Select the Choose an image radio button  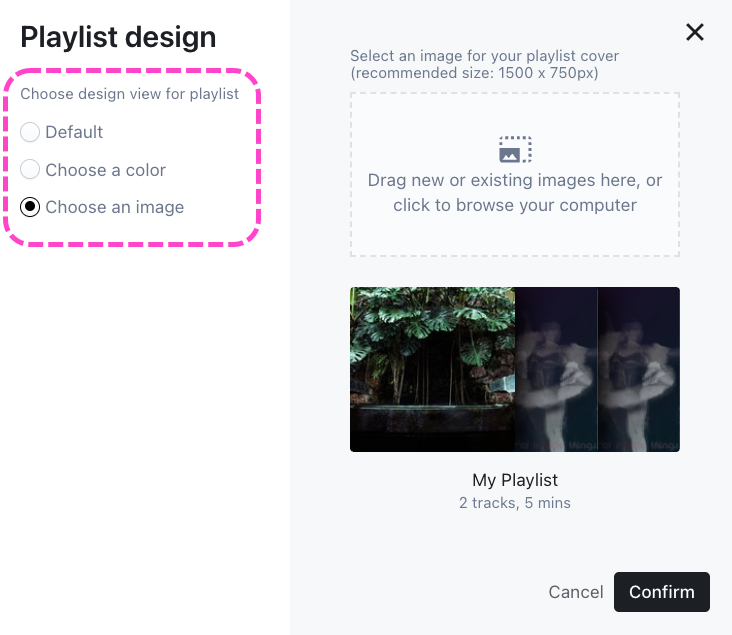pos(30,207)
